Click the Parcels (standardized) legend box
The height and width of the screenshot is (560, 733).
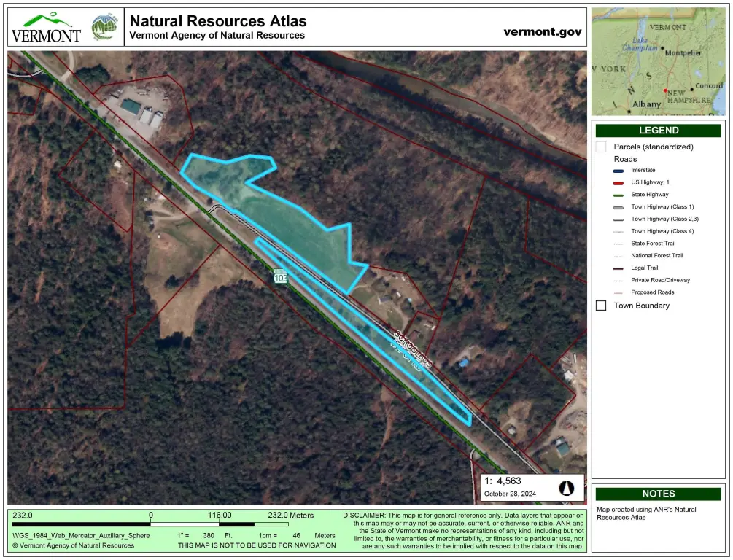pyautogui.click(x=601, y=147)
